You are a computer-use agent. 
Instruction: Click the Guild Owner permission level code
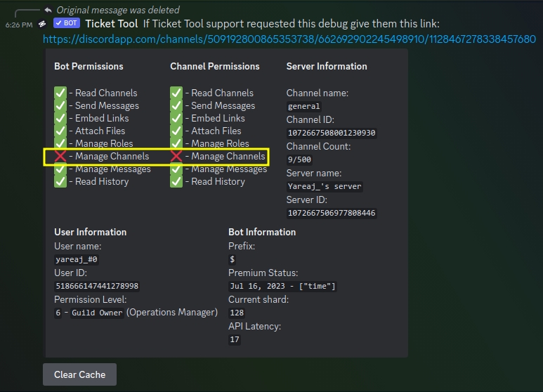click(x=97, y=313)
